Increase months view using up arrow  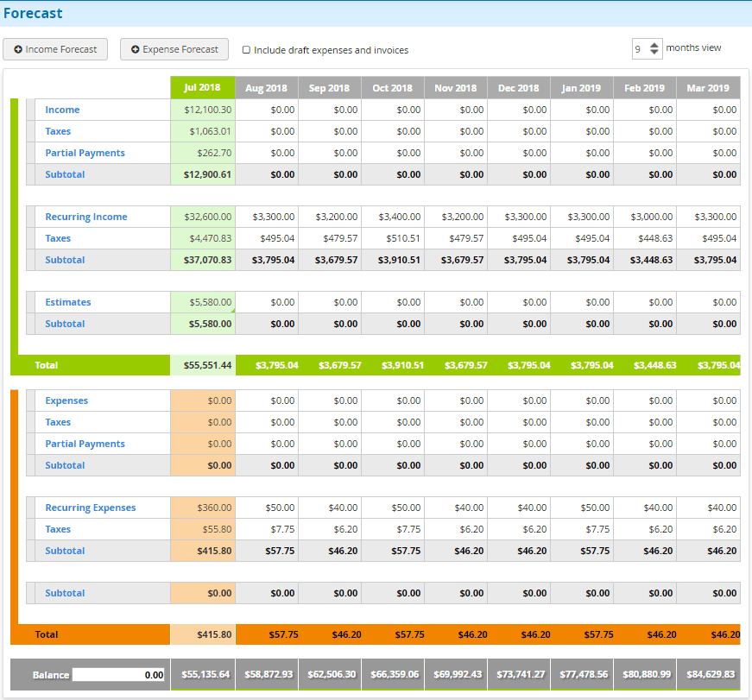(654, 45)
